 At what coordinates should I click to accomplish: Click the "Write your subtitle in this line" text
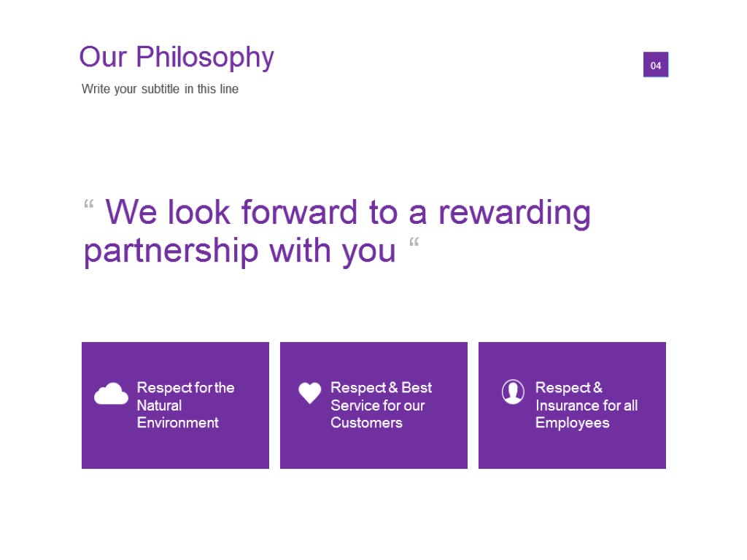click(x=160, y=89)
